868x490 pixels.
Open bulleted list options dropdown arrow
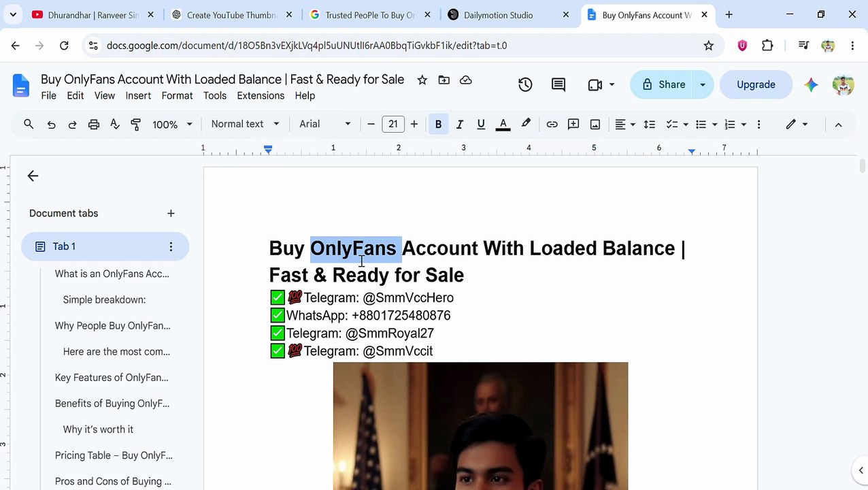tap(714, 124)
